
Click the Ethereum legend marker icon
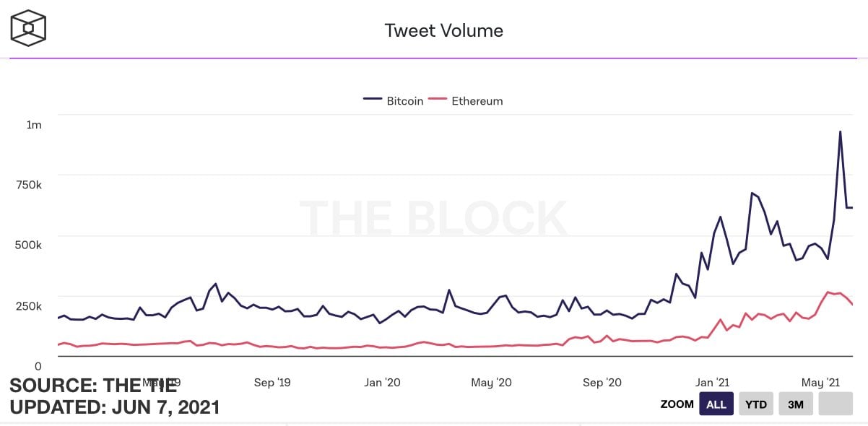tap(439, 101)
